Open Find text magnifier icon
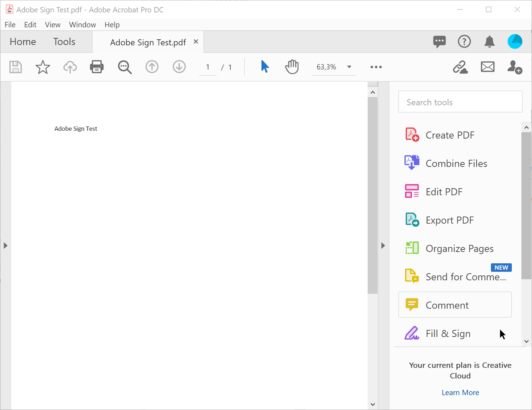Viewport: 532px width, 410px height. 125,67
